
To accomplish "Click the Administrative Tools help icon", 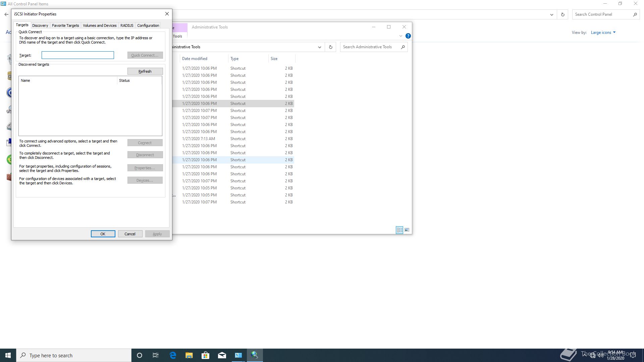I will click(408, 36).
